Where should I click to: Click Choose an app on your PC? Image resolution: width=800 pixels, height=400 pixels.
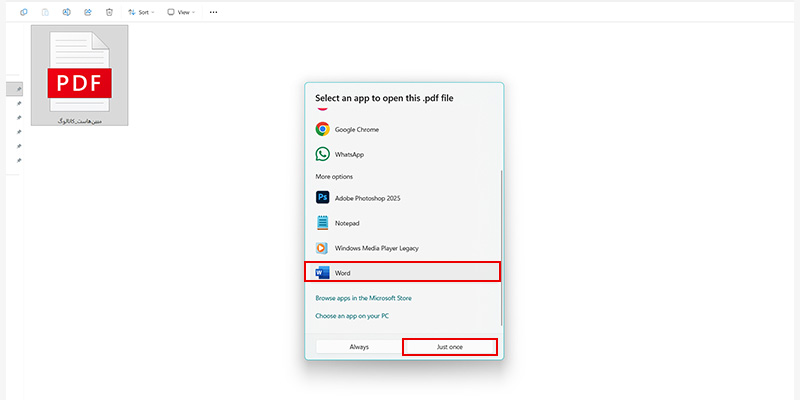(352, 316)
